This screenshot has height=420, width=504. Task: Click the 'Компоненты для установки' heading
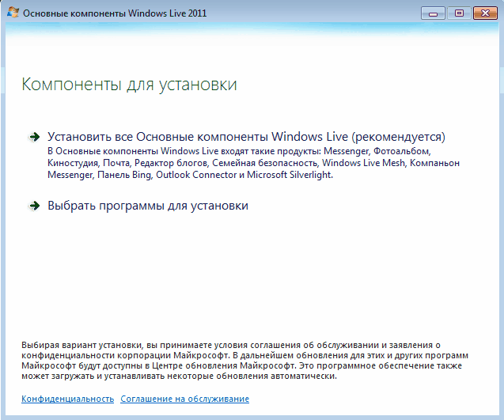(129, 85)
